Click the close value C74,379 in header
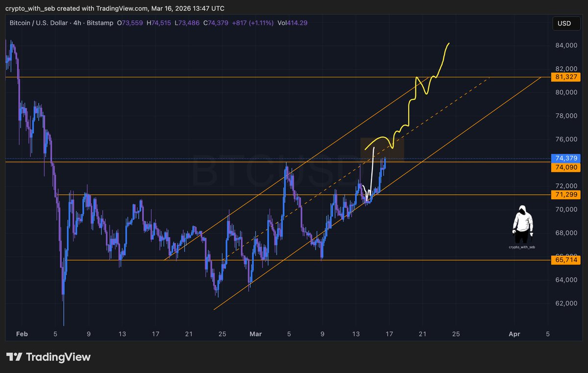The image size is (588, 373). click(216, 23)
